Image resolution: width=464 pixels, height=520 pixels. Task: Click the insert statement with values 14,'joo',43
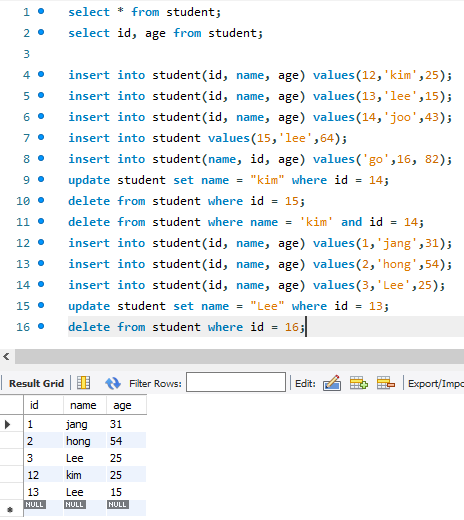260,117
